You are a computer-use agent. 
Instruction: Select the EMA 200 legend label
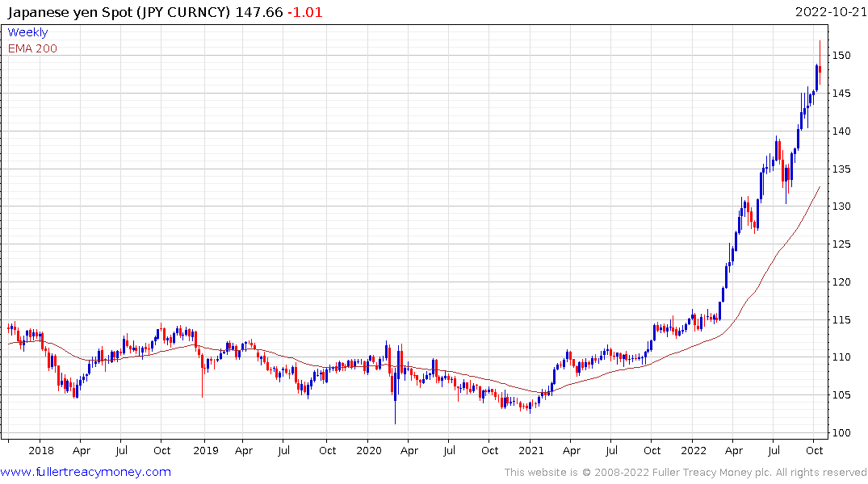click(32, 48)
